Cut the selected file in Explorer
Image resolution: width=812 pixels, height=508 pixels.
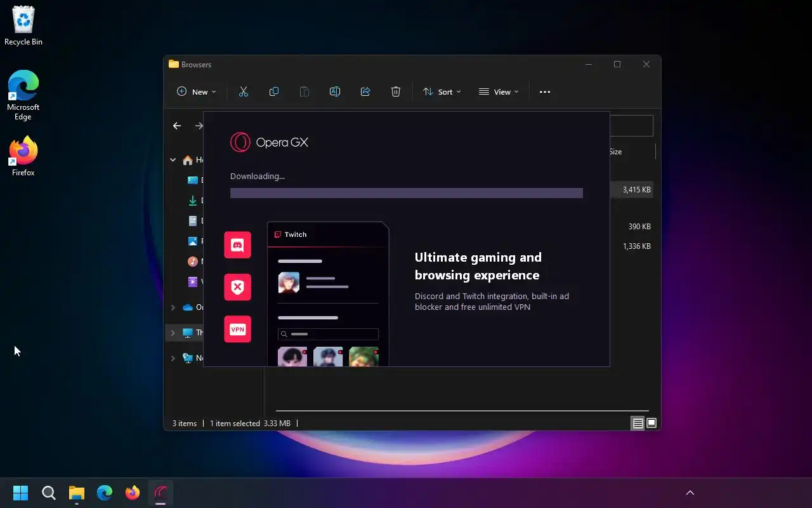pyautogui.click(x=243, y=91)
